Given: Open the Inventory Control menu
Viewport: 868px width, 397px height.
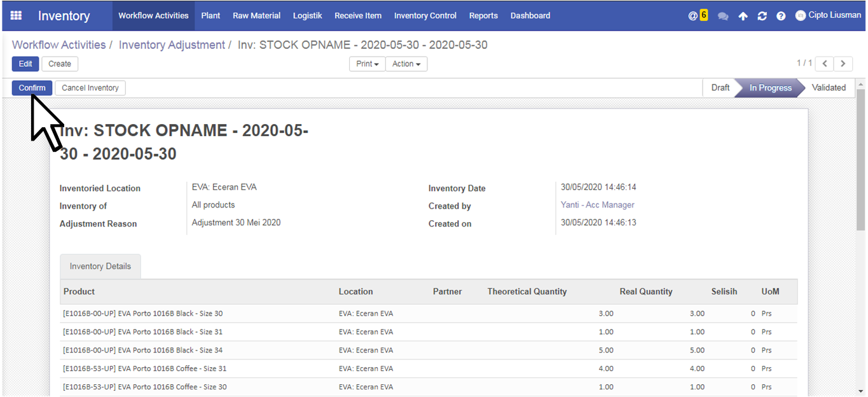Looking at the screenshot, I should [425, 15].
